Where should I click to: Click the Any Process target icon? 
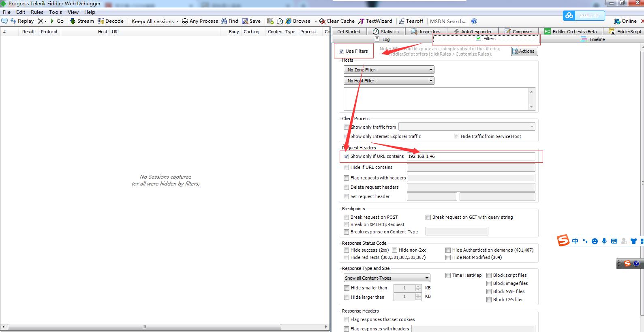click(x=185, y=21)
